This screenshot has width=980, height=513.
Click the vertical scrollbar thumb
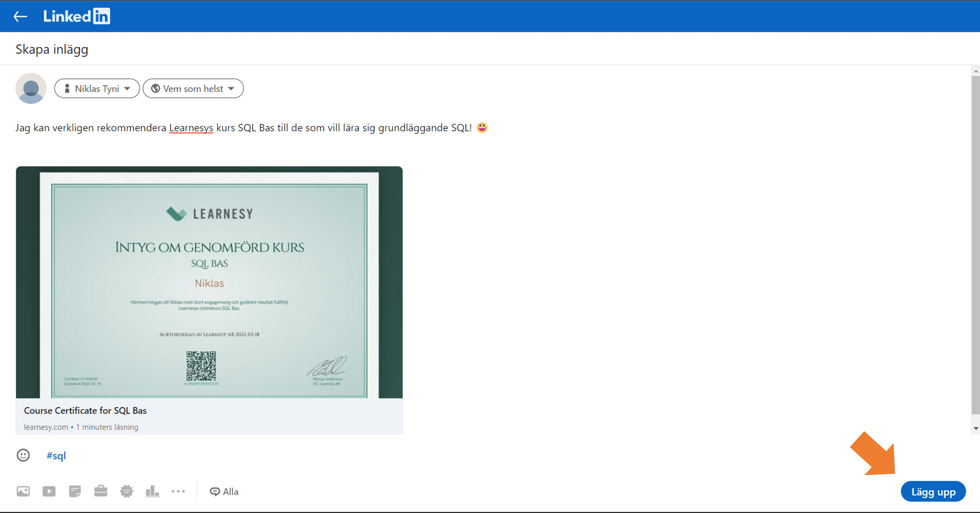[976, 245]
